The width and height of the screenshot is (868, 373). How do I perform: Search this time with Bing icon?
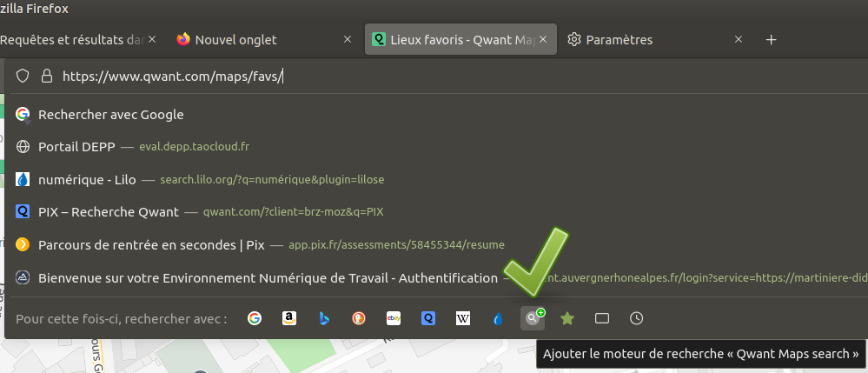tap(324, 318)
